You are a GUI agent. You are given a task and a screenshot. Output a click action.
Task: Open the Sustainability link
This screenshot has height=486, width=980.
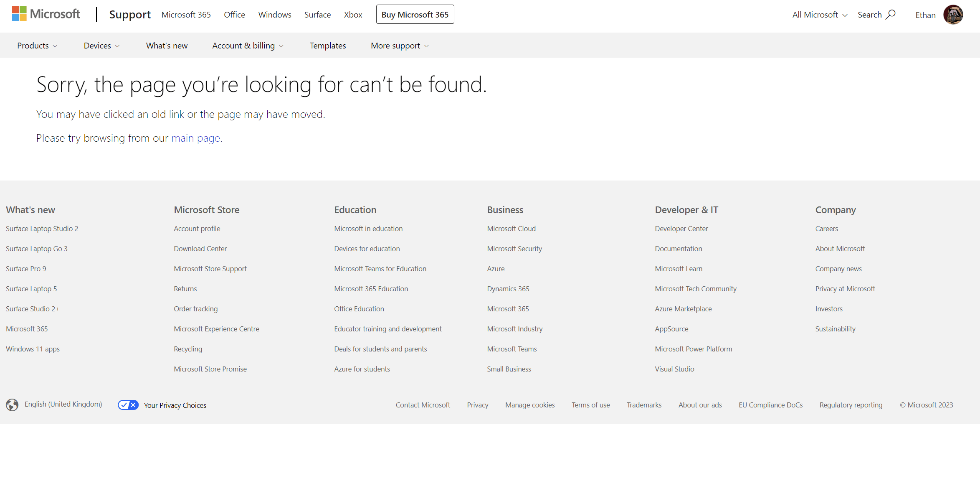coord(836,329)
